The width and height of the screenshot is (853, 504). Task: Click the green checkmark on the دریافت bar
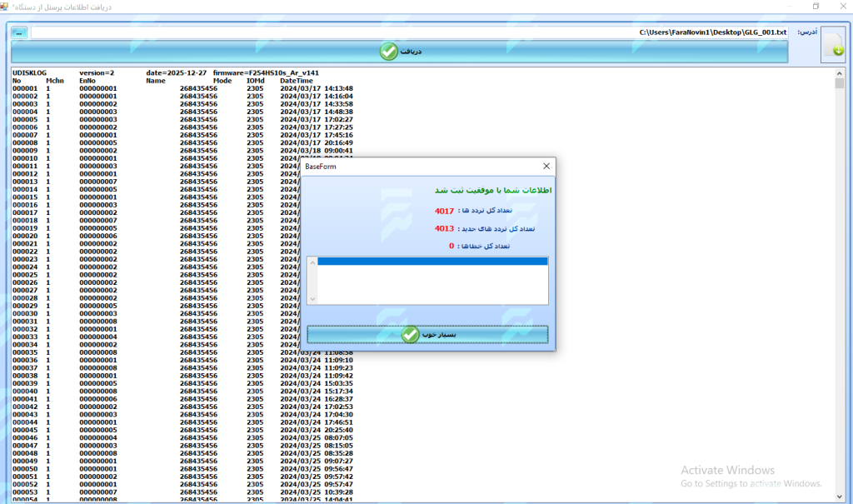[x=389, y=52]
